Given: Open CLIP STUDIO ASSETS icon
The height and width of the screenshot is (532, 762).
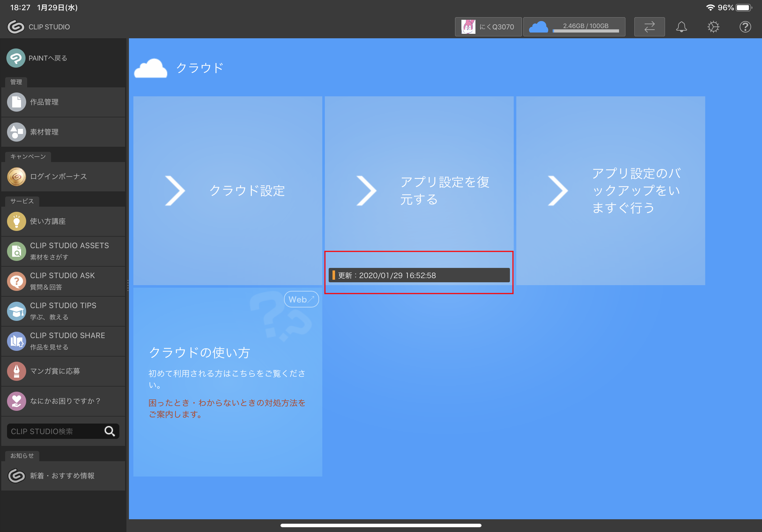Looking at the screenshot, I should (x=16, y=251).
